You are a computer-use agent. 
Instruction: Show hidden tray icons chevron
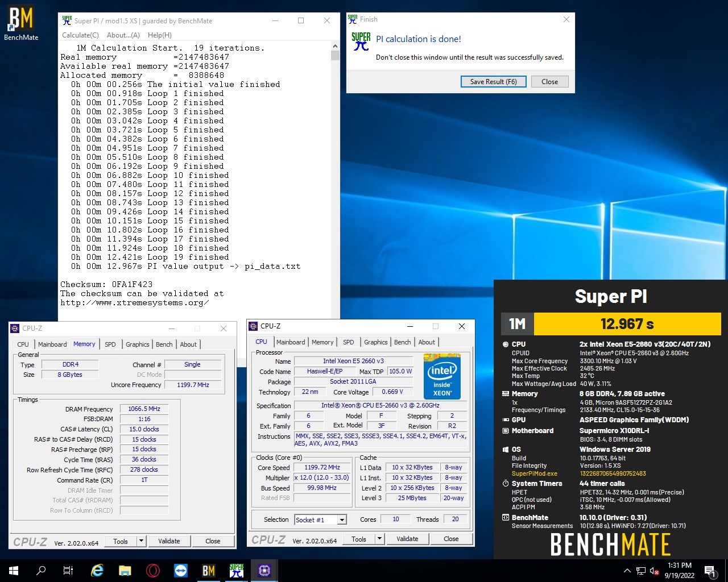627,571
